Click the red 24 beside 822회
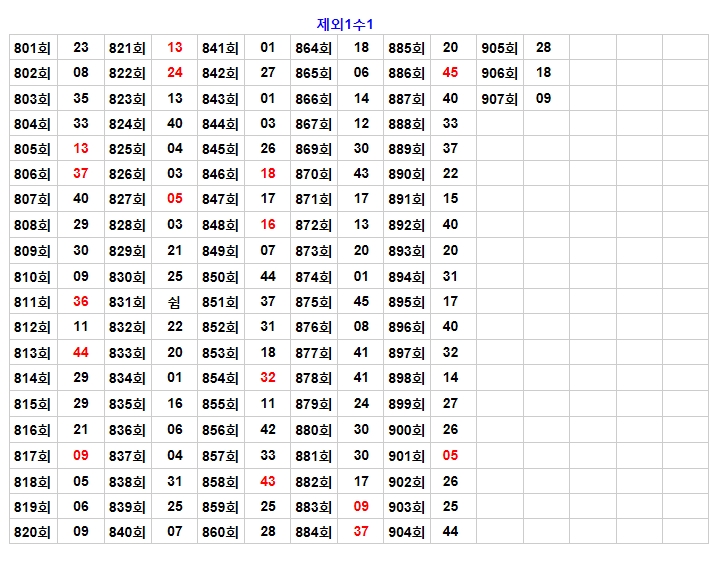 [x=175, y=73]
